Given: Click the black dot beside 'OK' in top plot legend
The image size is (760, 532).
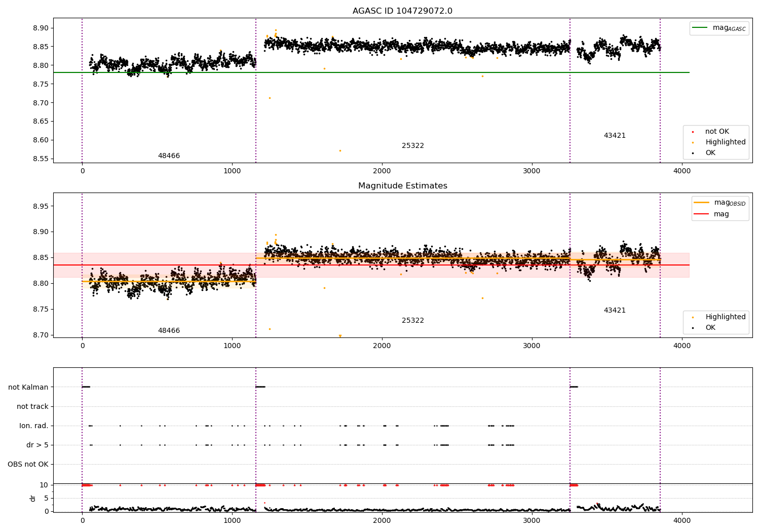Looking at the screenshot, I should [x=693, y=153].
